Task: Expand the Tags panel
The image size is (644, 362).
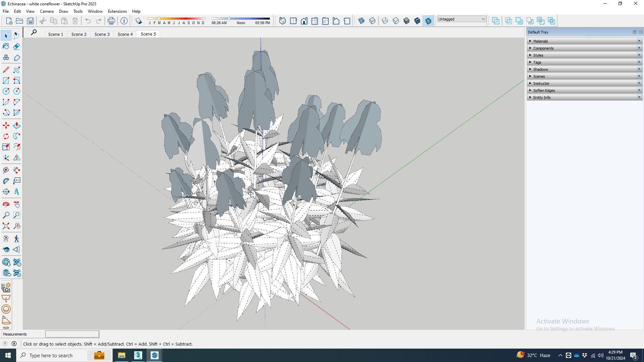Action: (584, 62)
